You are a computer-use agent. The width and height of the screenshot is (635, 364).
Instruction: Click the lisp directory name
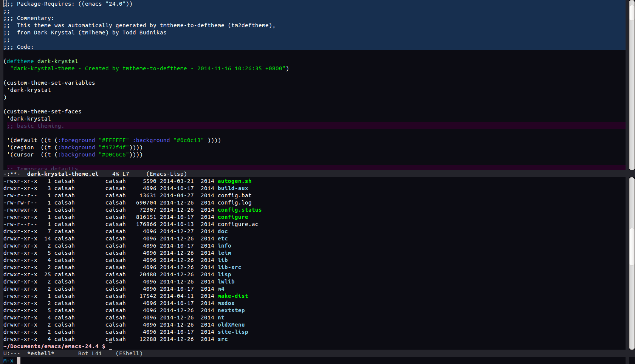pyautogui.click(x=224, y=274)
